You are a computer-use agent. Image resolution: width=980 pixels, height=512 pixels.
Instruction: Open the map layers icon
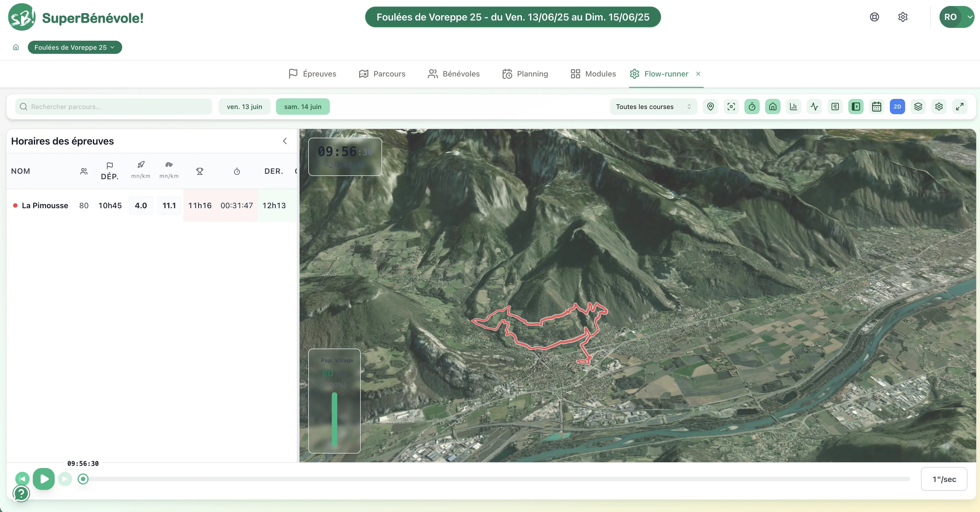918,107
